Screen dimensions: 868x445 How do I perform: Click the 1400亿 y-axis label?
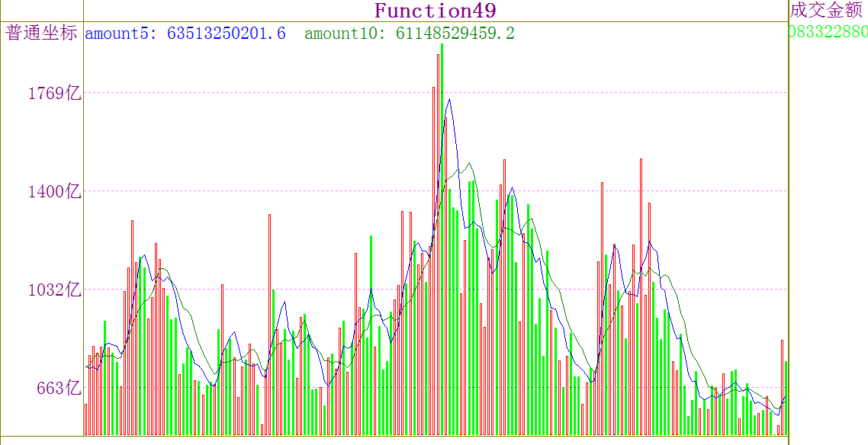pyautogui.click(x=54, y=191)
